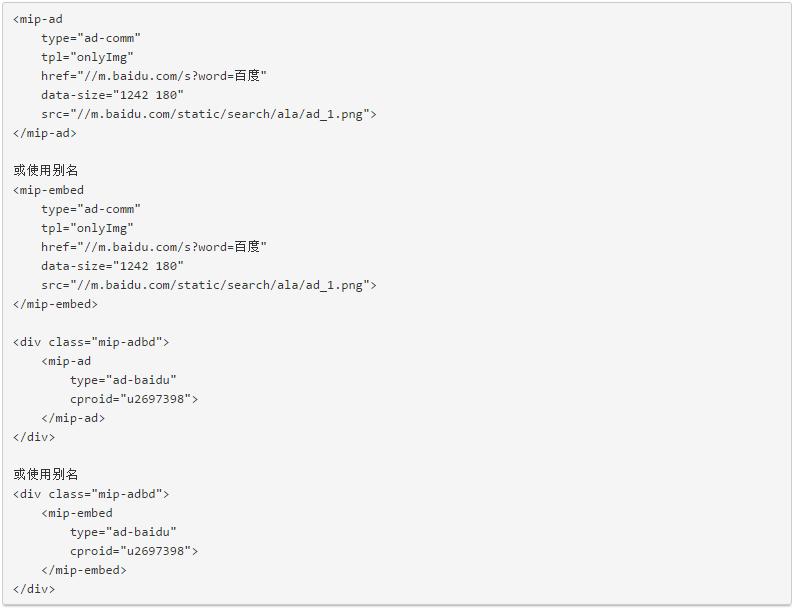795x609 pixels.
Task: Click type="ad-comm" inside the top mip-ad block
Action: [x=91, y=38]
